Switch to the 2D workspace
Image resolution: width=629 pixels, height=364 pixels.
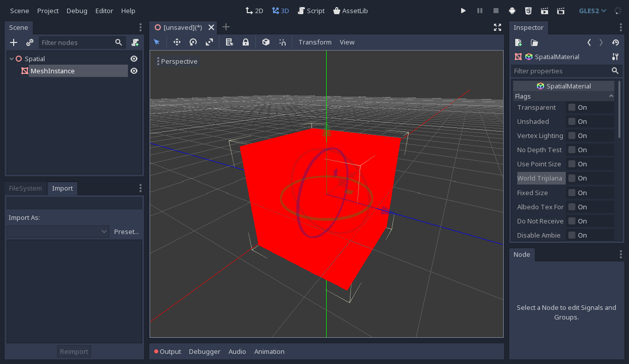coord(254,11)
